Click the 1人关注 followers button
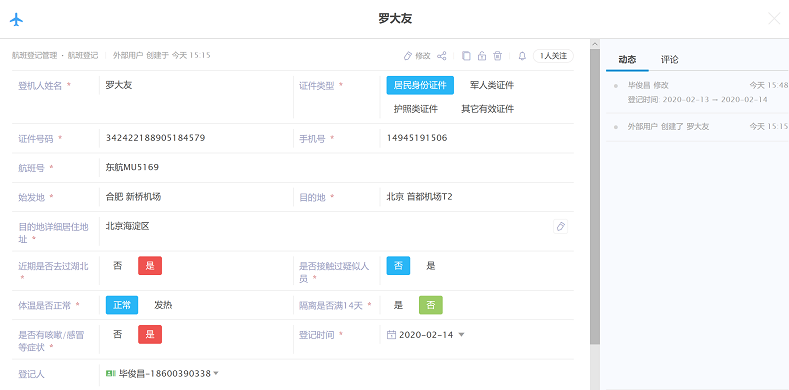 pos(553,56)
